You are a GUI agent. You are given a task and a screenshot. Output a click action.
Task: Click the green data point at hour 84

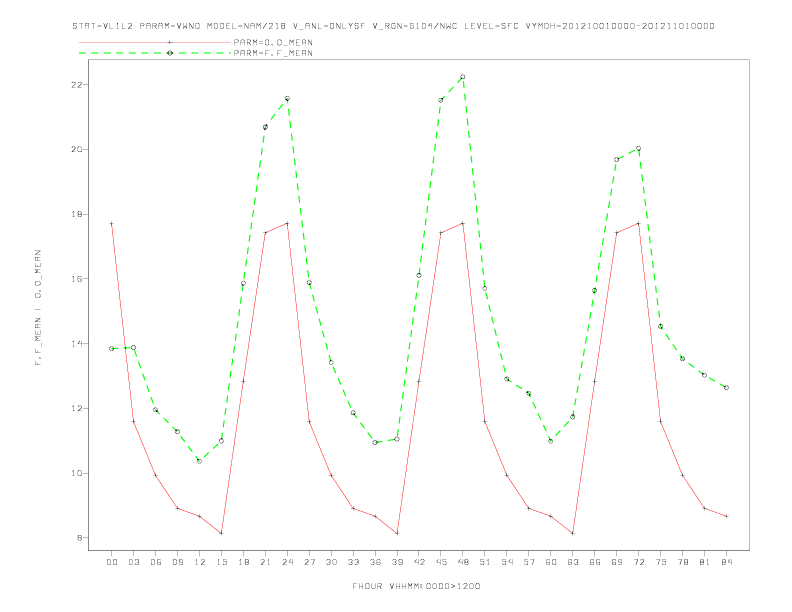(x=726, y=388)
